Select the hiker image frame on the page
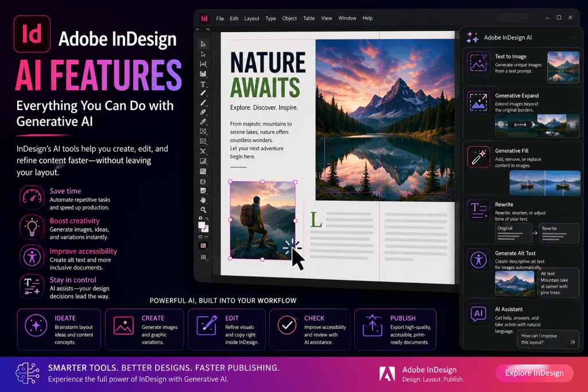This screenshot has width=588, height=392. tap(262, 220)
